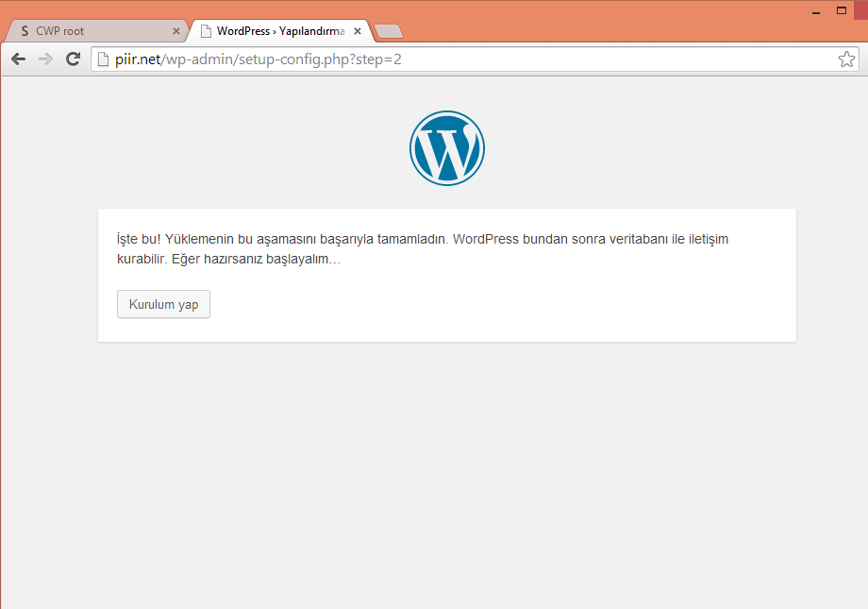The width and height of the screenshot is (868, 609).
Task: Close the CWP root tab
Action: tap(176, 31)
